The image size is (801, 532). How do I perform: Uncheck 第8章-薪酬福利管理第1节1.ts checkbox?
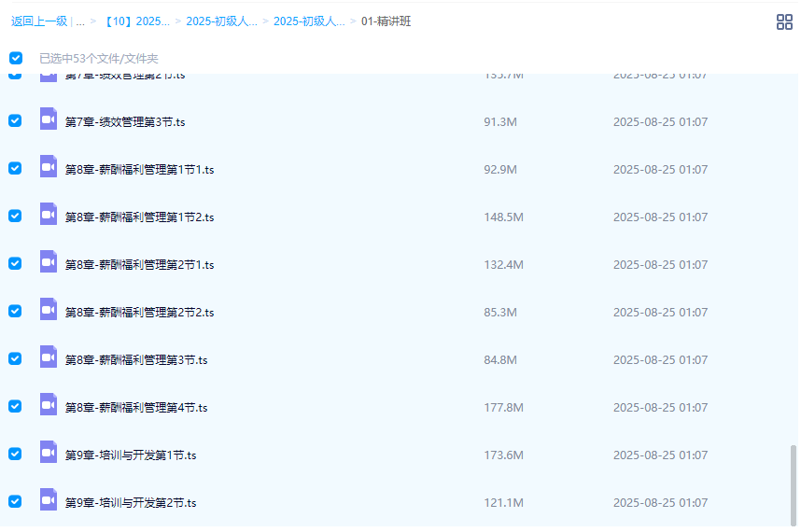[x=15, y=168]
